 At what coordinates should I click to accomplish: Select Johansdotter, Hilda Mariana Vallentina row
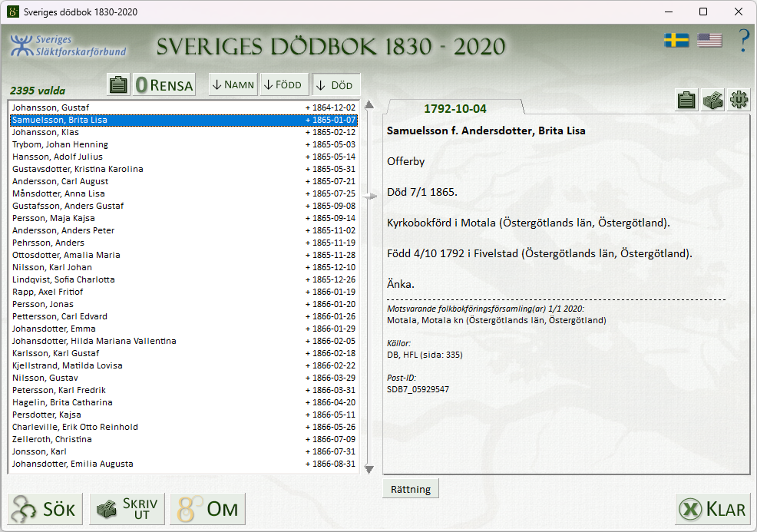pos(183,341)
